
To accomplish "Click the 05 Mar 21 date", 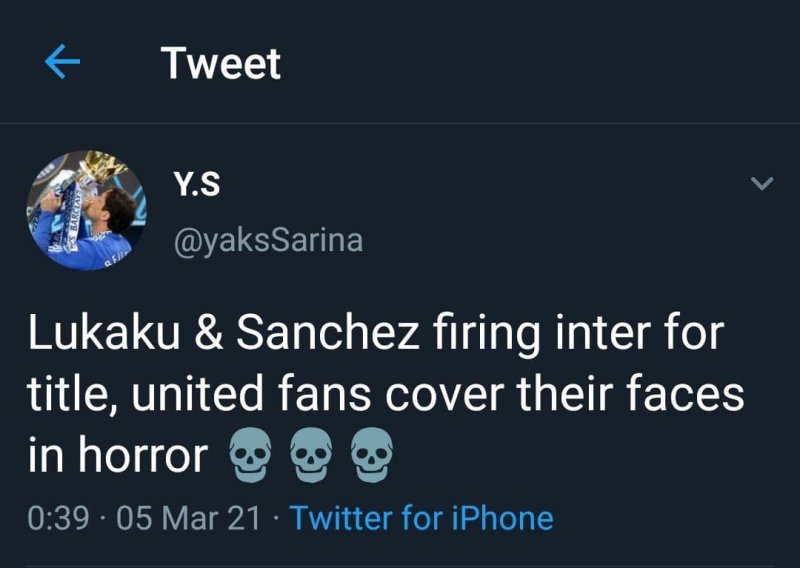I will point(189,517).
